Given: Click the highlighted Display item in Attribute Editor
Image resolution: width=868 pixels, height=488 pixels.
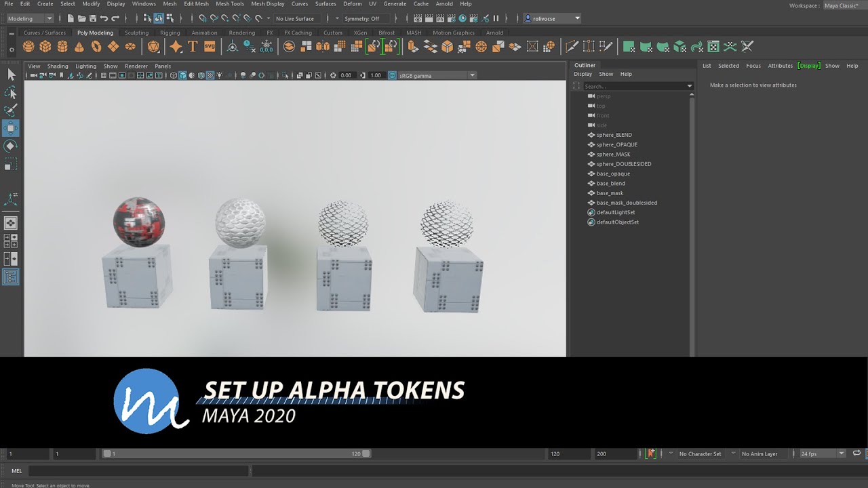Looking at the screenshot, I should point(809,66).
